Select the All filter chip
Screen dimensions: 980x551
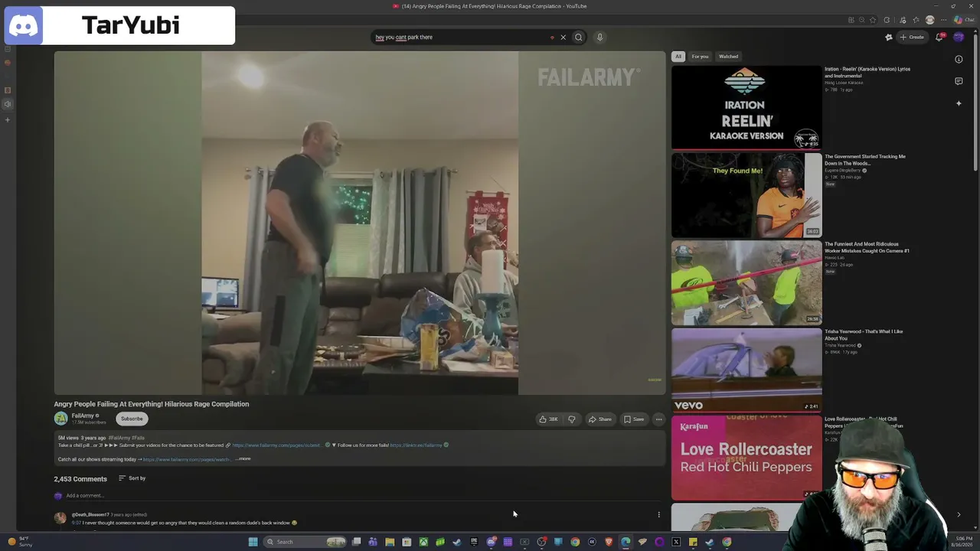pyautogui.click(x=678, y=57)
